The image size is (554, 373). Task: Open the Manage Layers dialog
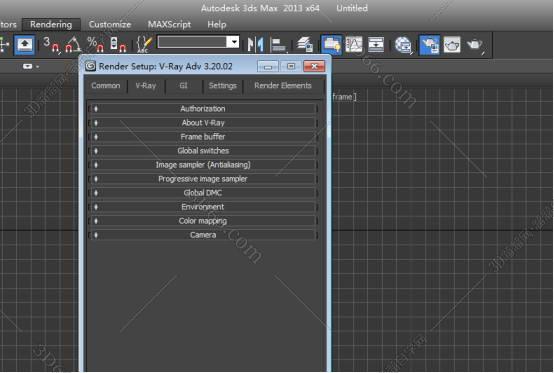tap(305, 45)
